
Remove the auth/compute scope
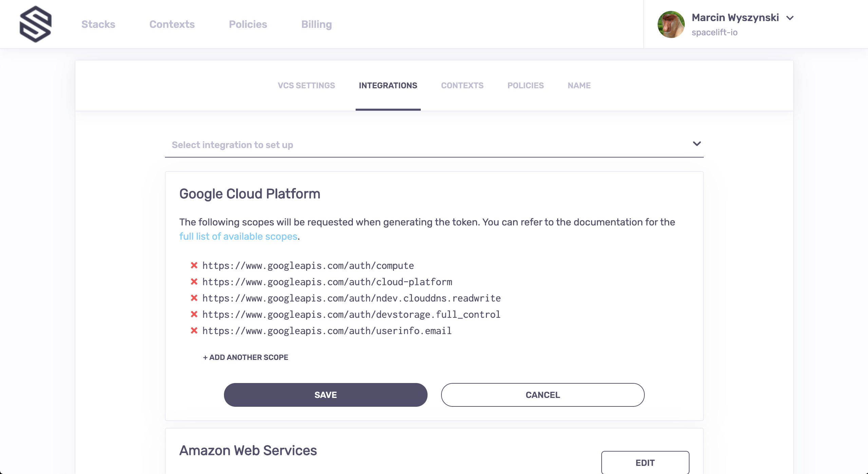point(194,265)
